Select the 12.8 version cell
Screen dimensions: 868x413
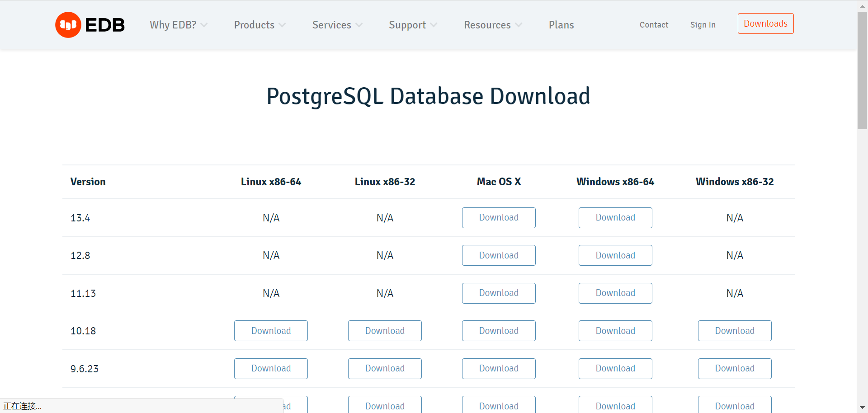tap(80, 255)
